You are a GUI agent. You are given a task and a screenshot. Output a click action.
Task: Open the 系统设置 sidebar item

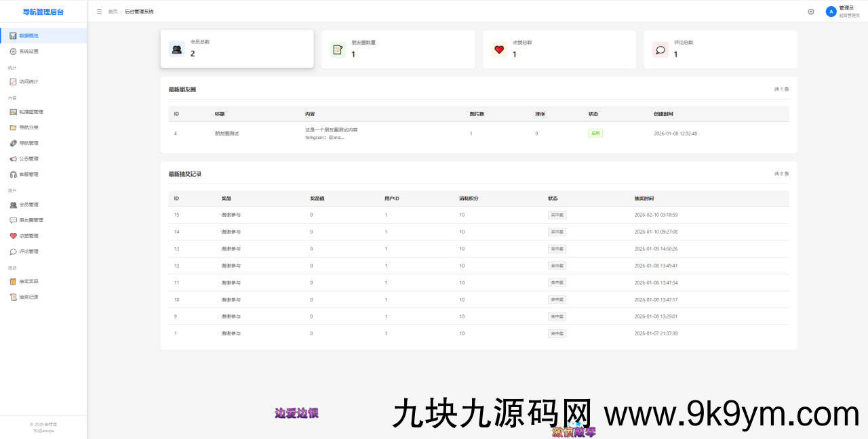tap(28, 51)
